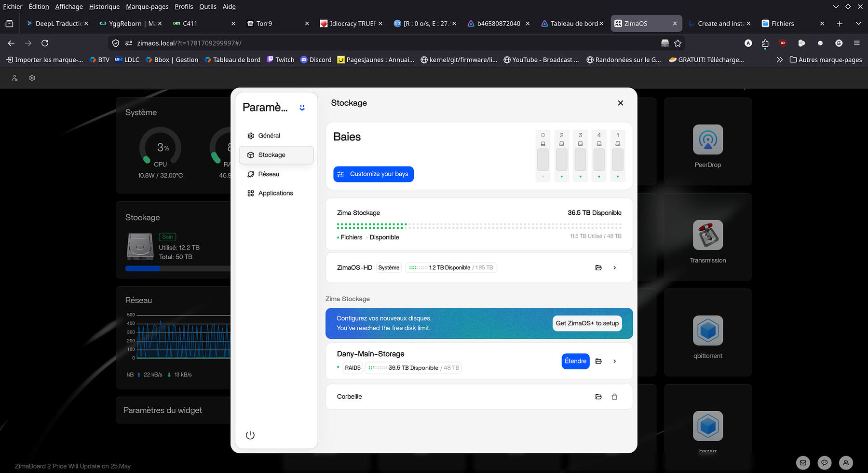Open the Corbeille folder icon
The height and width of the screenshot is (473, 868).
[598, 397]
